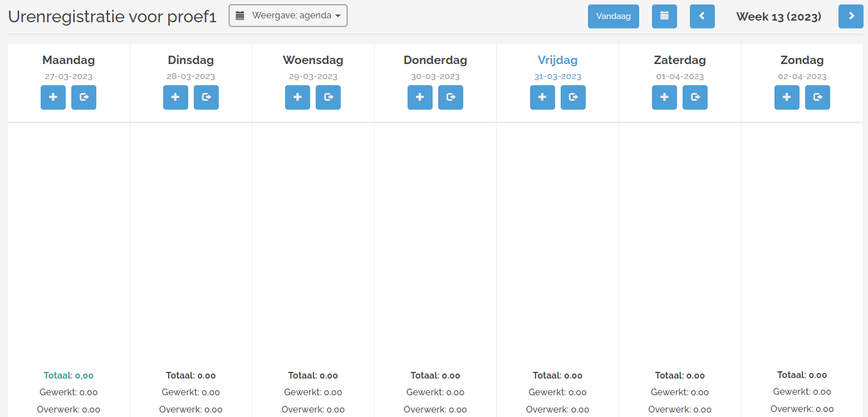Viewport: 868px width, 417px height.
Task: Click the Vrijdag day heading
Action: [557, 60]
